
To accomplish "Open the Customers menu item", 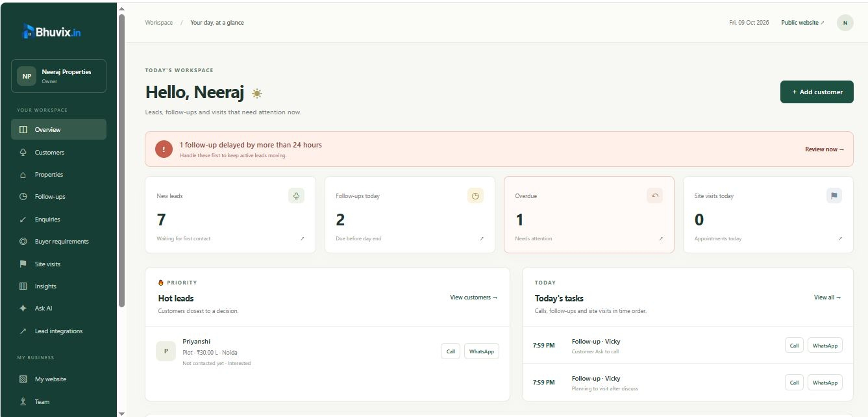I will (x=58, y=152).
